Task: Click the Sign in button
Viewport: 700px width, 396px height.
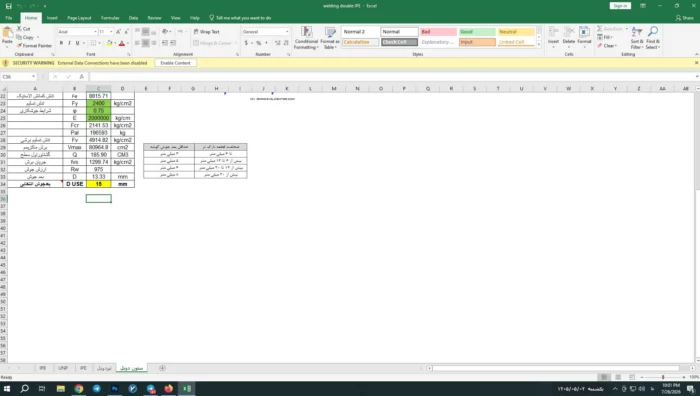Action: 620,6
